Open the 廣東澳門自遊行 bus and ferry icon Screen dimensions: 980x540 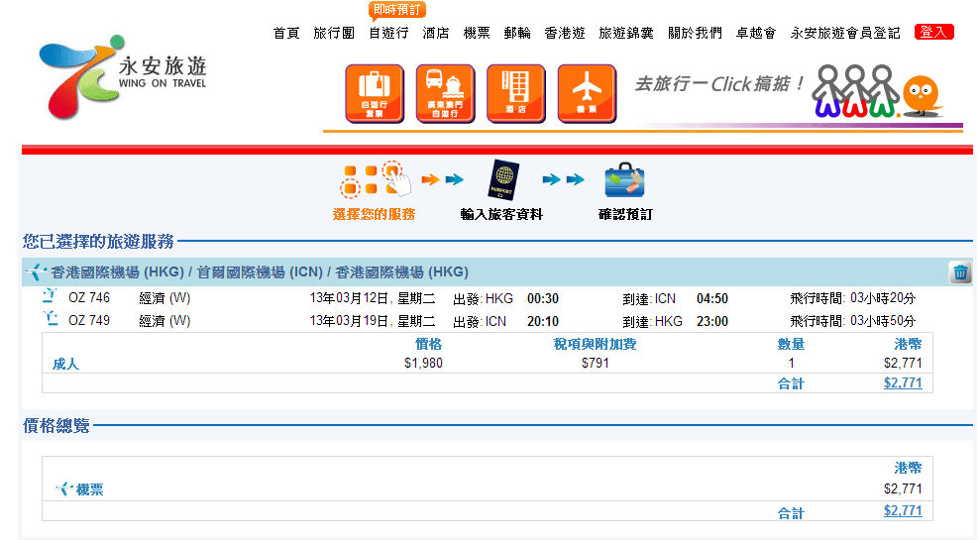point(445,93)
